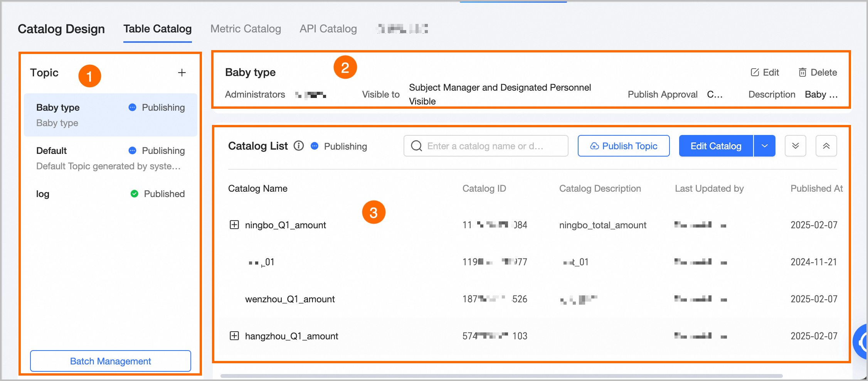This screenshot has height=381, width=868.
Task: Open Batch Management
Action: coord(111,361)
